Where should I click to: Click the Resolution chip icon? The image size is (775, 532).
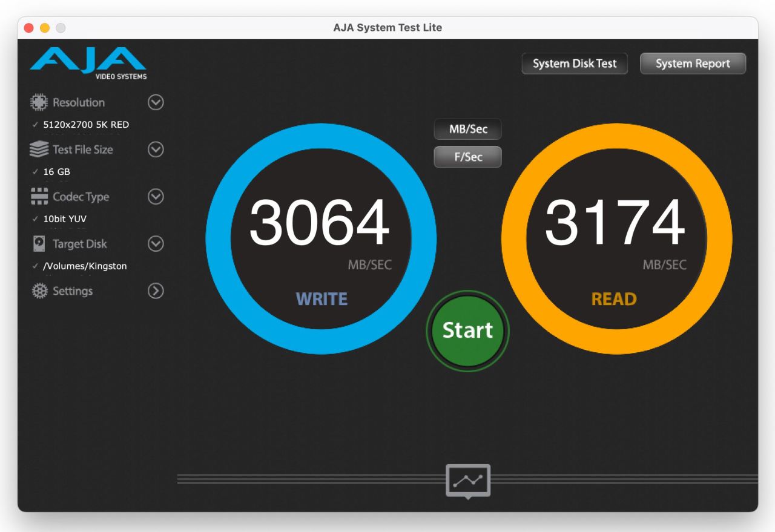pyautogui.click(x=39, y=102)
